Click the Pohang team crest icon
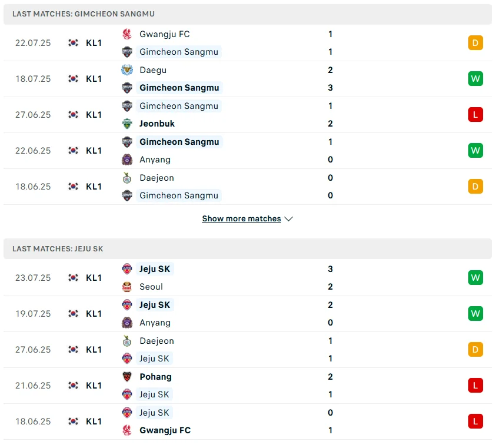Screen dimensions: 493x448 [127, 377]
